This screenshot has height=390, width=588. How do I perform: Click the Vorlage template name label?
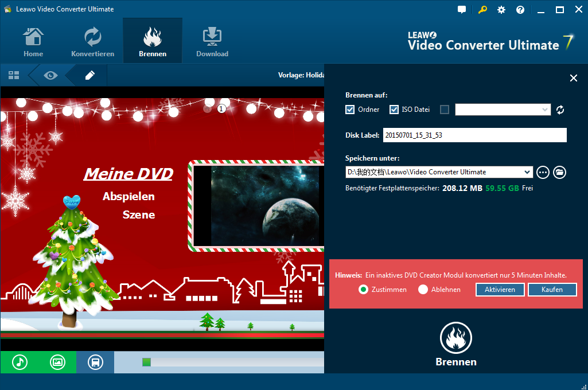301,75
